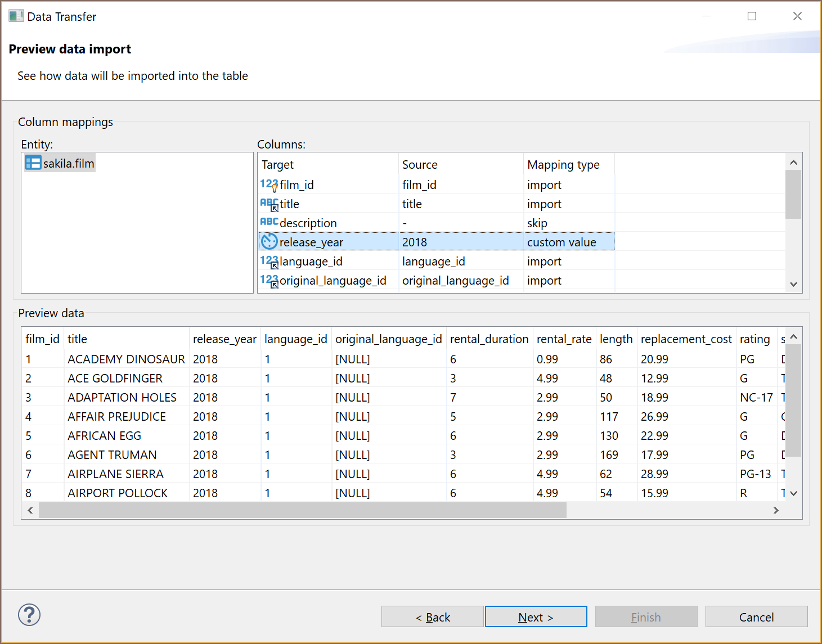This screenshot has width=822, height=644.
Task: Click the original_language_id numeric type icon
Action: pyautogui.click(x=269, y=281)
